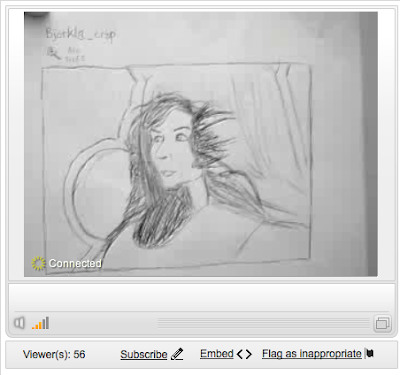Click the Viewer(s): 56 count
The image size is (400, 375).
(x=54, y=354)
